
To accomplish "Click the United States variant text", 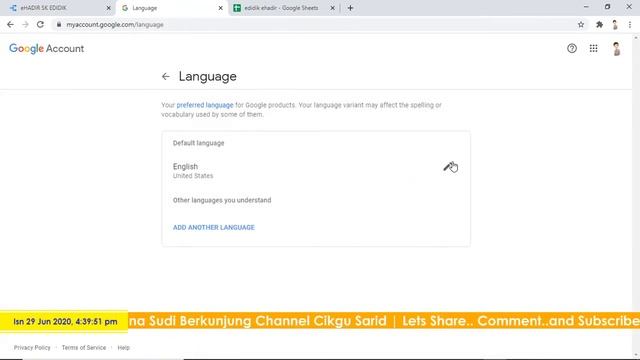I will [193, 176].
